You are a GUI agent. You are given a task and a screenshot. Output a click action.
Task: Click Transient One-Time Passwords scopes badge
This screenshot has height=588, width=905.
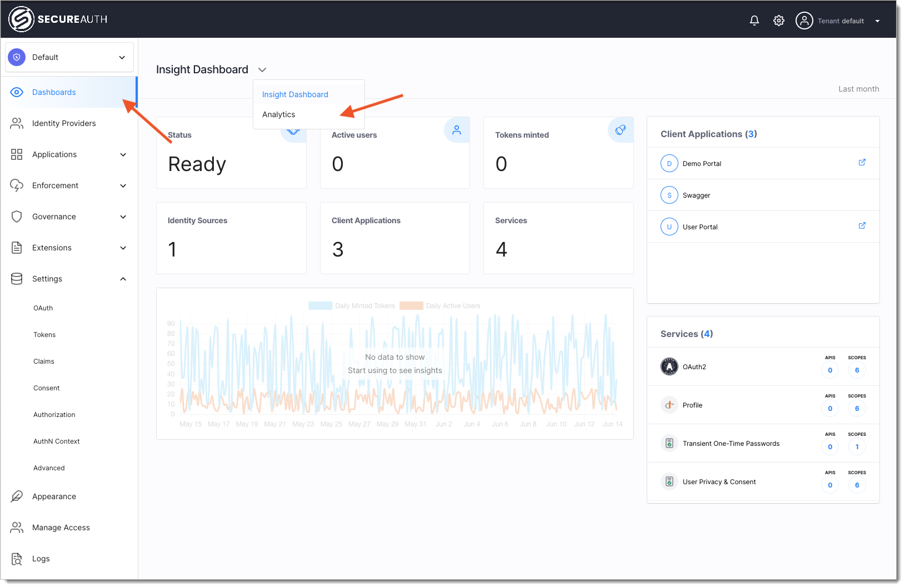click(857, 447)
